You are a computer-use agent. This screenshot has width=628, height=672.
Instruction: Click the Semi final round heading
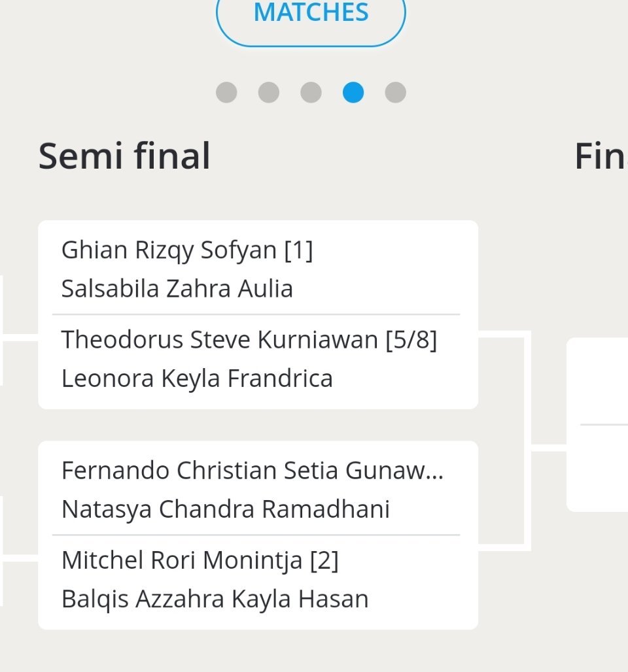pyautogui.click(x=124, y=157)
